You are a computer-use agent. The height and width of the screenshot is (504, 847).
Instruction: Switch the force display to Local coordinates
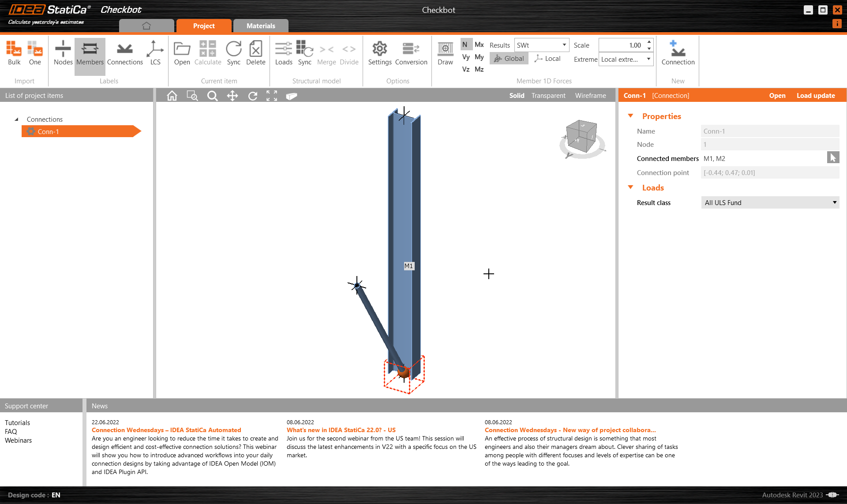coord(547,58)
